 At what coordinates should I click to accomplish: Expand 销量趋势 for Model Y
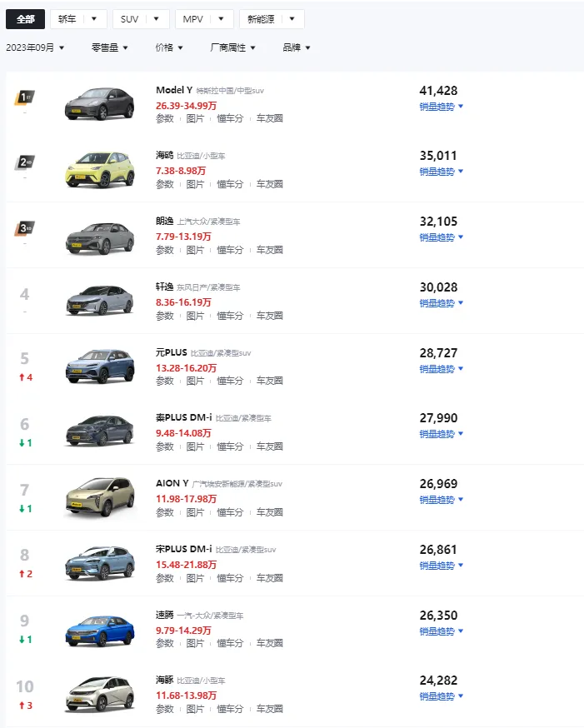click(x=441, y=107)
